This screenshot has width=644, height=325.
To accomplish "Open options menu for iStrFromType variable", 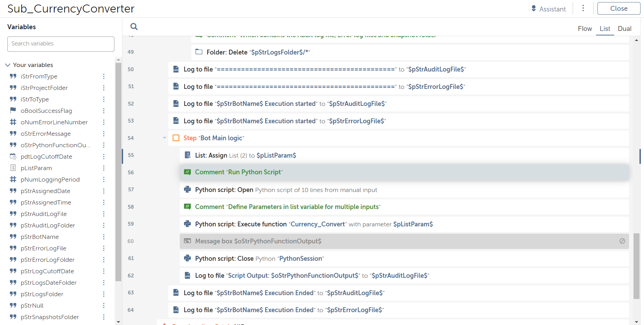I will point(104,76).
